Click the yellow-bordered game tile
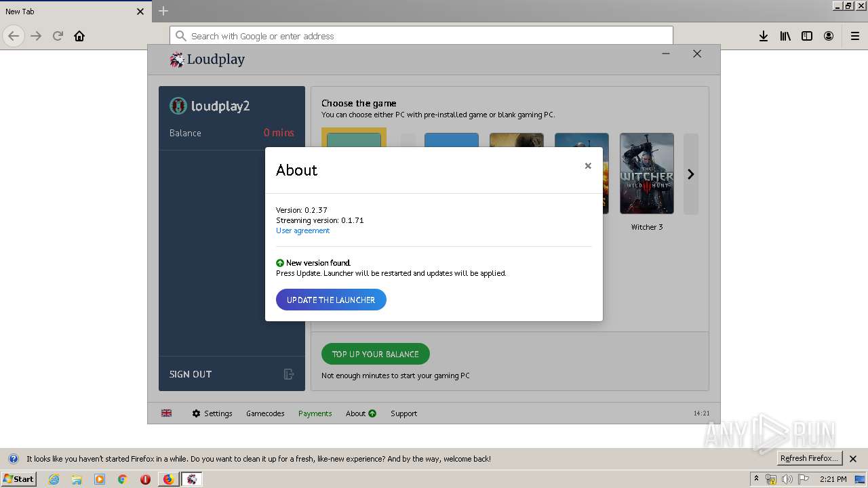Viewport: 868px width, 488px height. (354, 138)
